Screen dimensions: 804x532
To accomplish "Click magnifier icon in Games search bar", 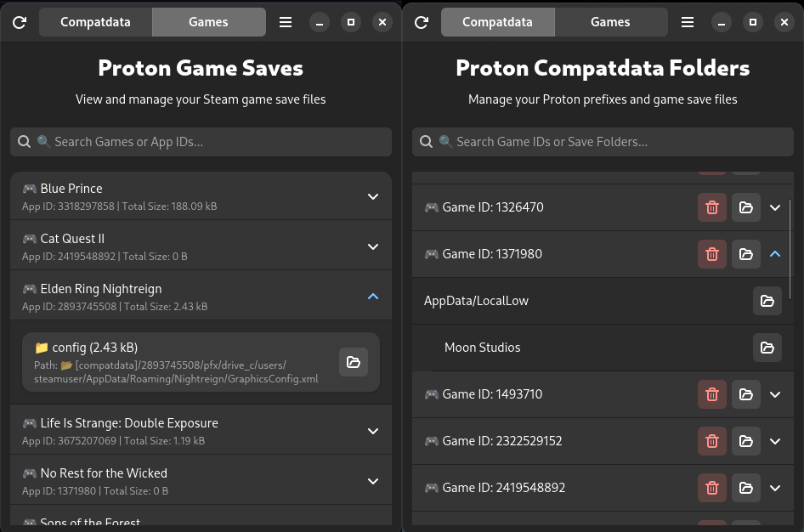I will (x=24, y=141).
